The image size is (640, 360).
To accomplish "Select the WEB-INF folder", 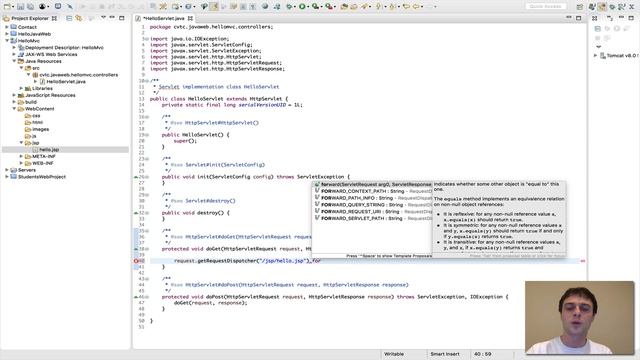I will tap(42, 163).
